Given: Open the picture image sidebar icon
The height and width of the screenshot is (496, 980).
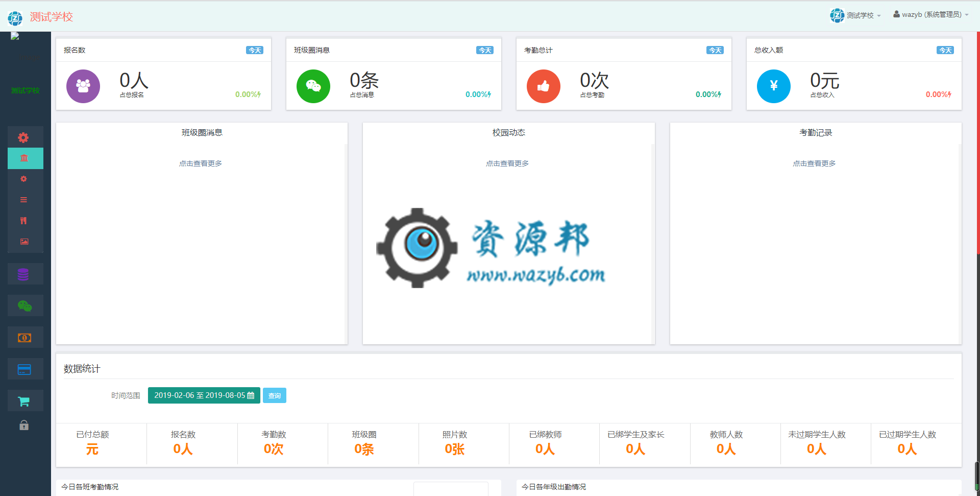Looking at the screenshot, I should pyautogui.click(x=24, y=242).
